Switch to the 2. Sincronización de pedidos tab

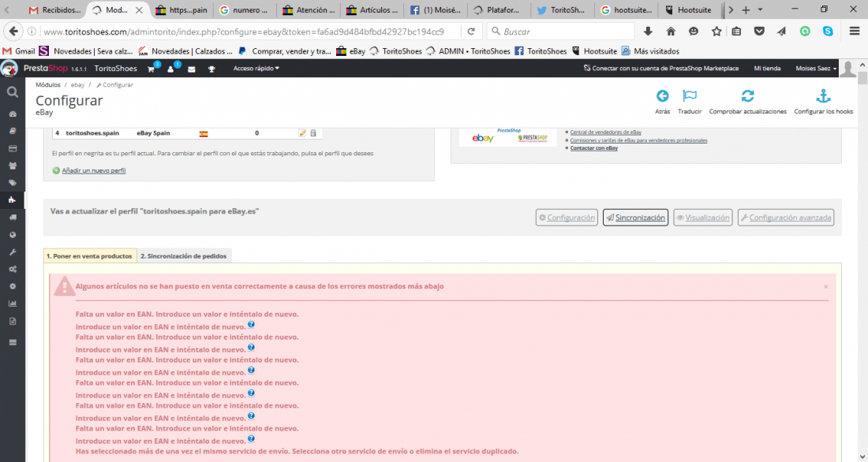coord(183,256)
